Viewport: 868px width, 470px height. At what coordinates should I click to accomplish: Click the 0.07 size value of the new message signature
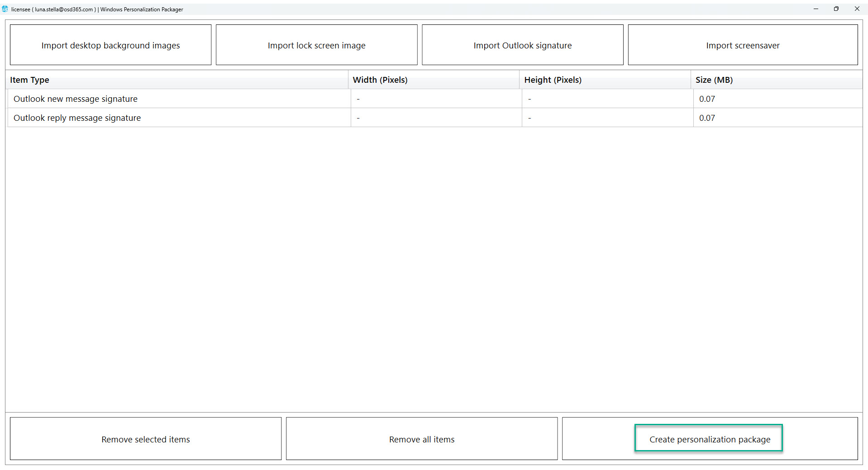(x=707, y=99)
